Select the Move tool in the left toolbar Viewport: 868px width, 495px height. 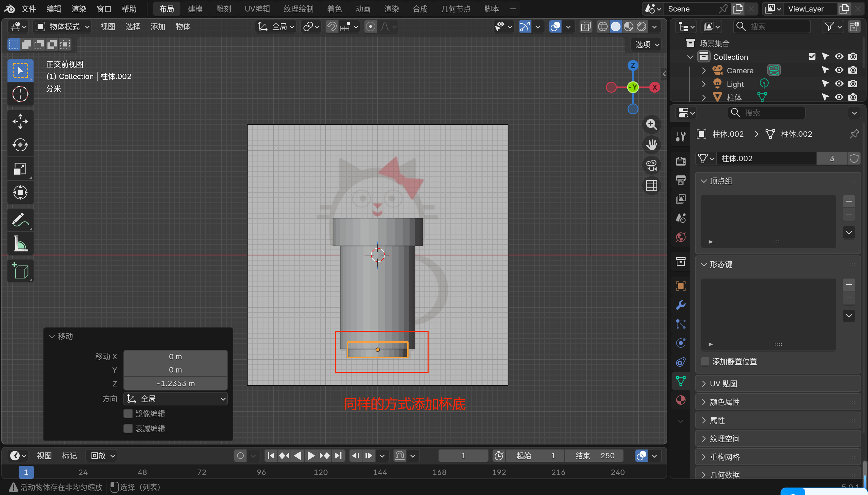pos(20,121)
